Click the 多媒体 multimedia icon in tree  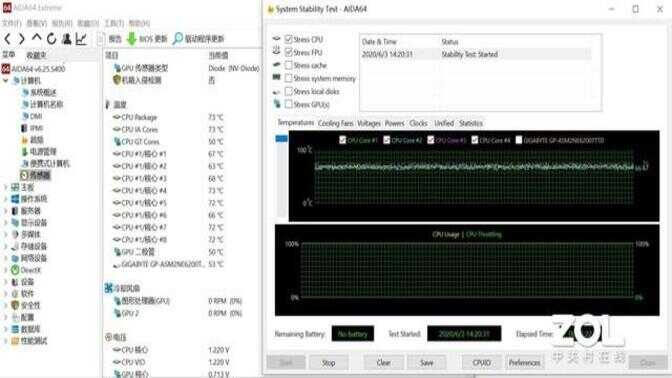pyautogui.click(x=15, y=234)
